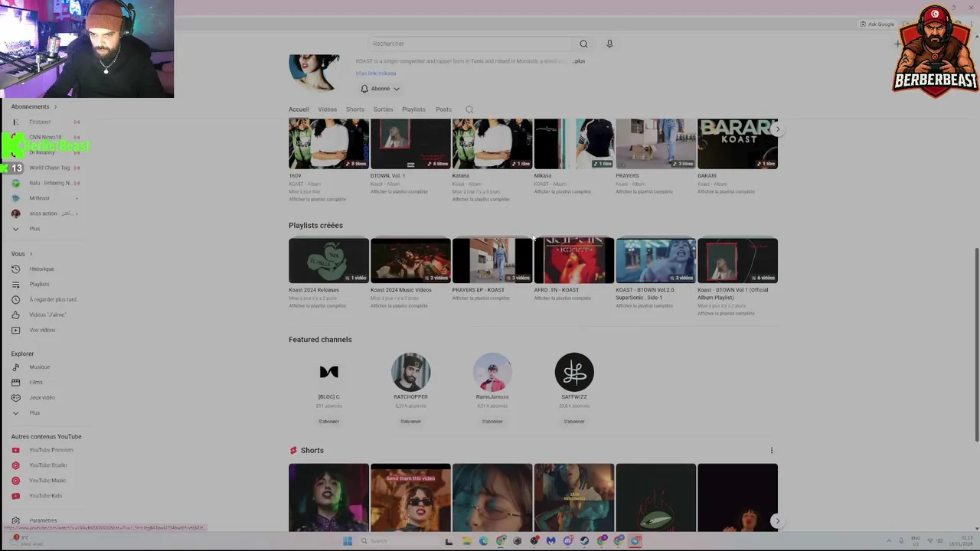The height and width of the screenshot is (551, 980).
Task: Open Historique from the sidebar
Action: (41, 269)
